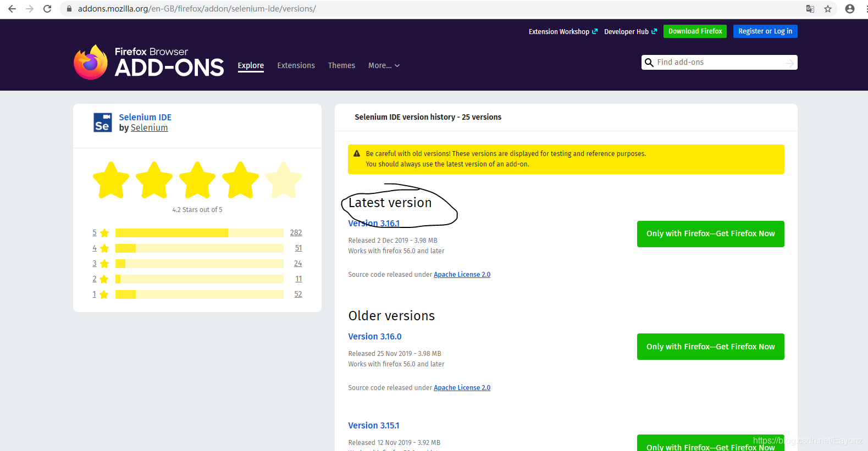Click the Download Firefox button
868x451 pixels.
[695, 31]
